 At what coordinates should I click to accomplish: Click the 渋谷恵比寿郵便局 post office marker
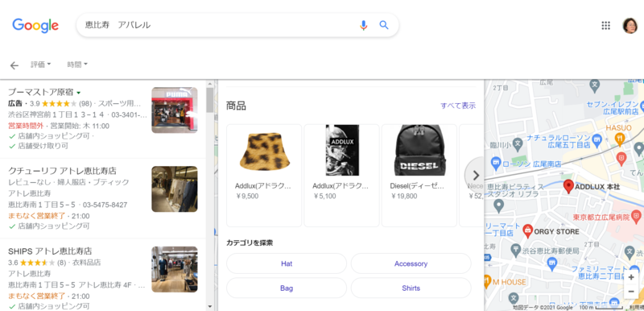[x=515, y=250]
